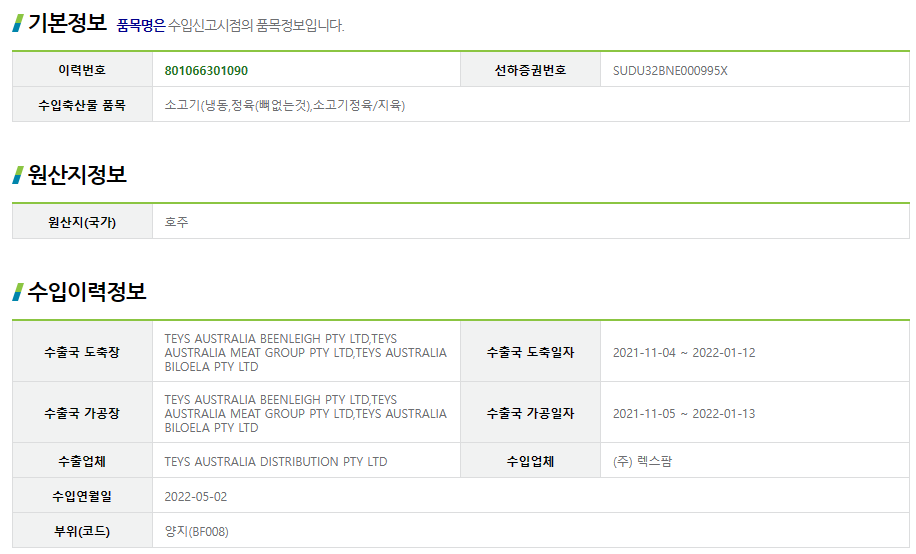Click the 수출국 가공일자 label
The width and height of the screenshot is (916, 554).
530,413
